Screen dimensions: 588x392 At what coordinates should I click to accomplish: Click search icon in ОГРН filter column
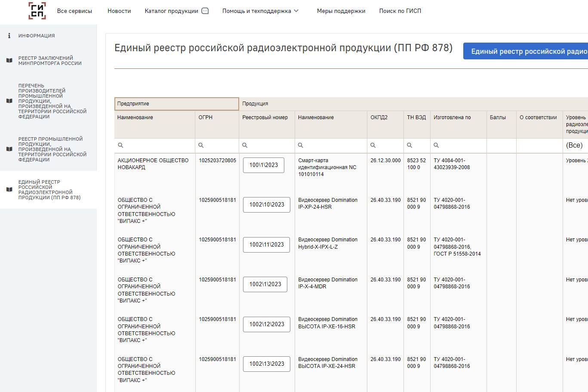201,145
